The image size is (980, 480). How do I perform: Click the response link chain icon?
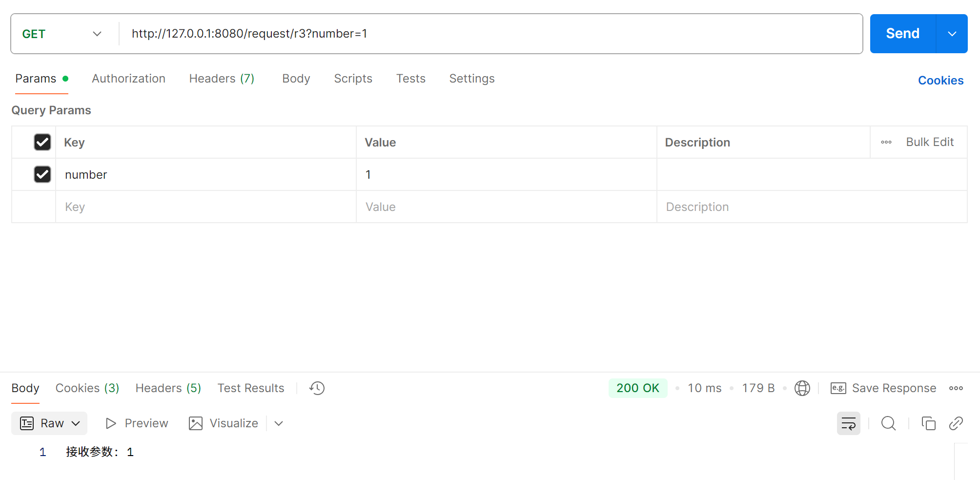click(956, 423)
